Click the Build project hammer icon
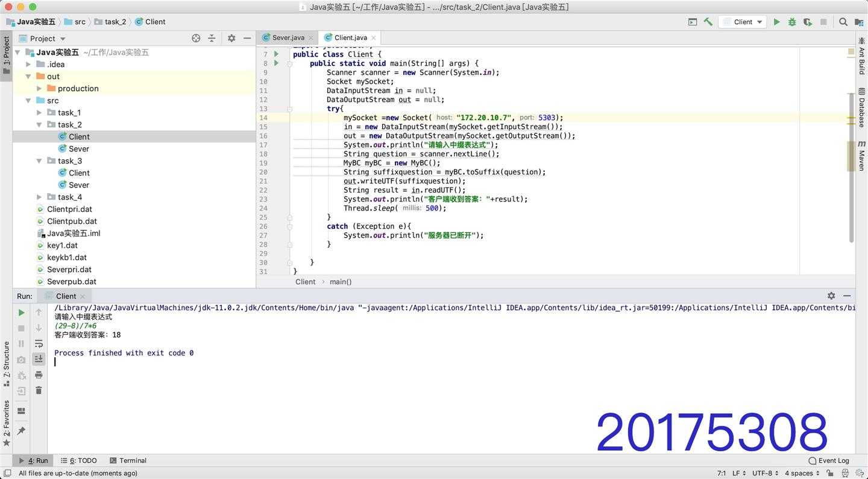This screenshot has height=479, width=868. pos(708,22)
